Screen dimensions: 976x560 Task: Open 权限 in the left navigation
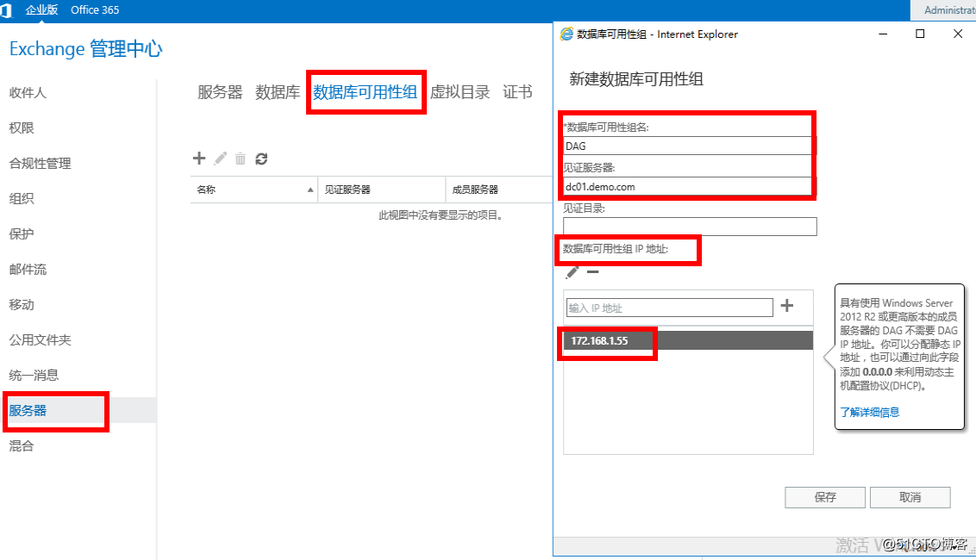click(22, 128)
